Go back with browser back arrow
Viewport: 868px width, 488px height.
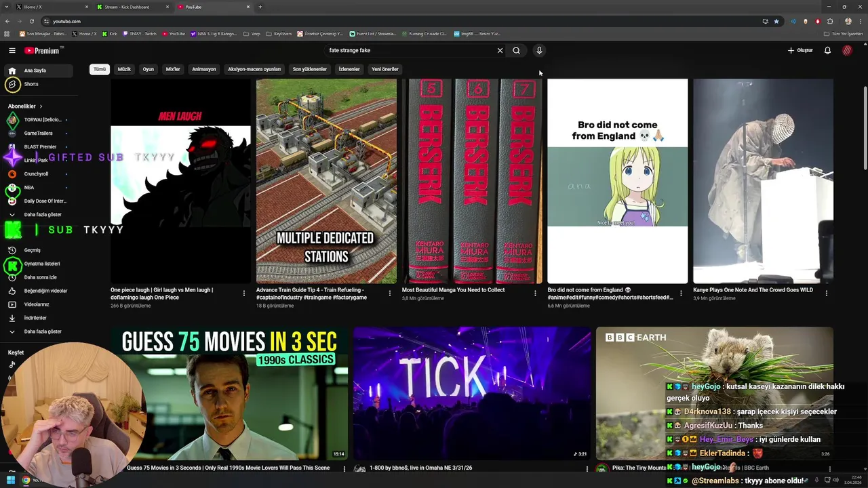7,21
